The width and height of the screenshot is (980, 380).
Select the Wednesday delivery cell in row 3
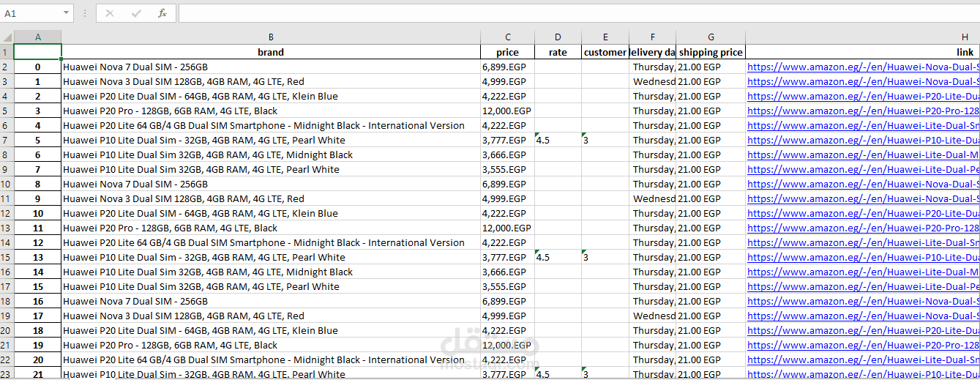[653, 81]
